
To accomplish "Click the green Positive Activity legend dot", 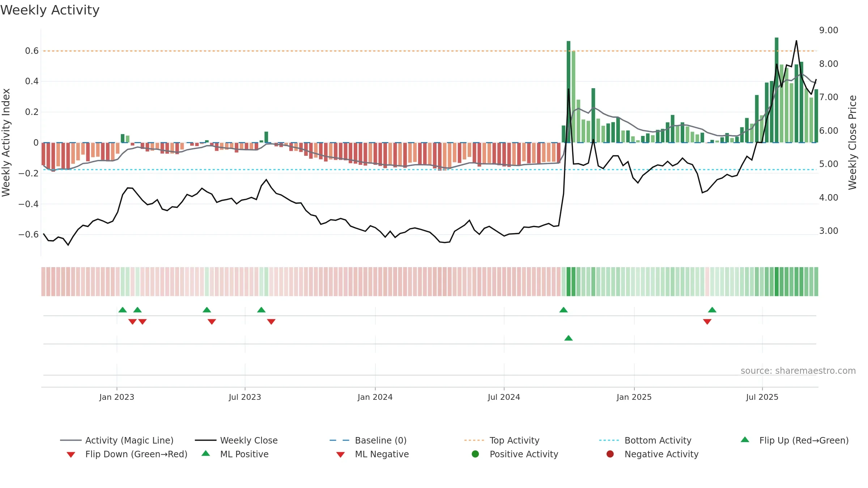I will click(476, 454).
